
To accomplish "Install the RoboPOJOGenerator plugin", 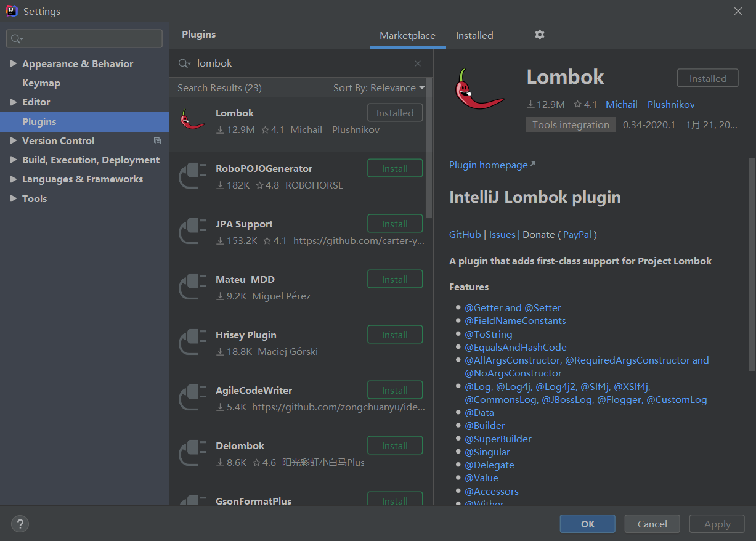I will (x=395, y=168).
